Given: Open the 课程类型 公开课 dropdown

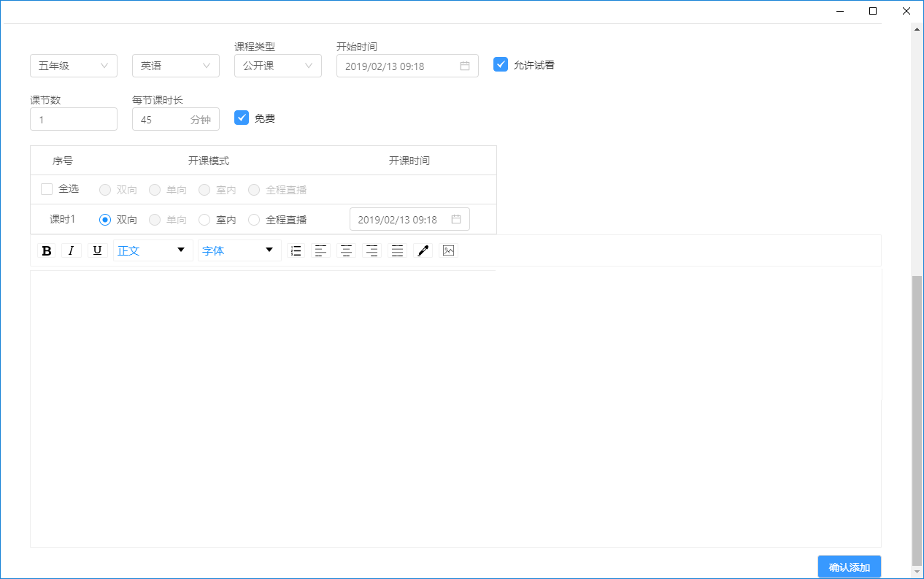Looking at the screenshot, I should 277,66.
